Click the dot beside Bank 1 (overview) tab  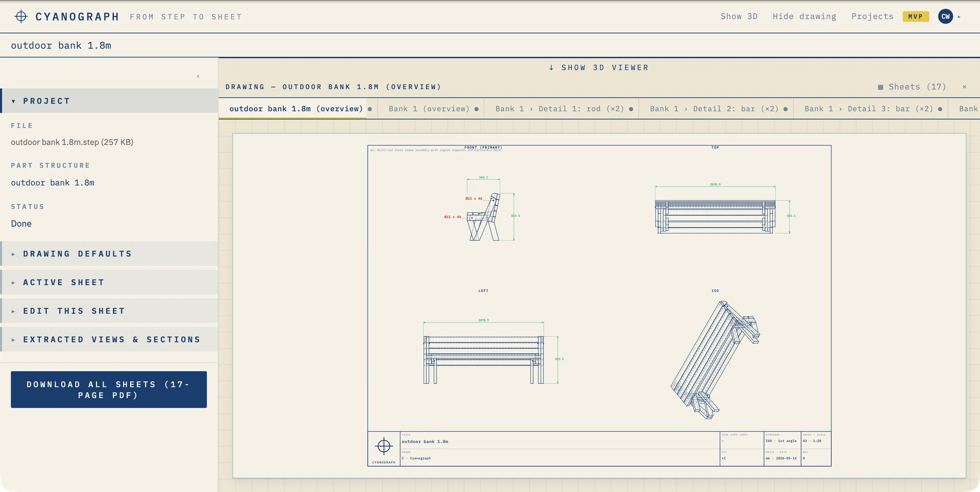point(477,109)
